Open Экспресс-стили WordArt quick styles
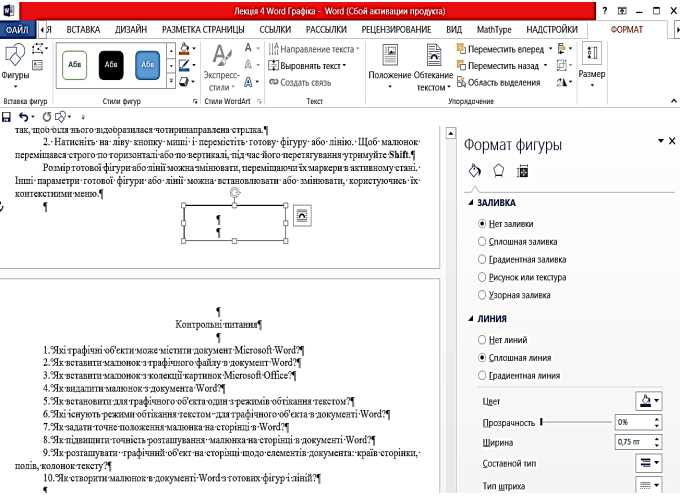The image size is (689, 498). point(221,68)
